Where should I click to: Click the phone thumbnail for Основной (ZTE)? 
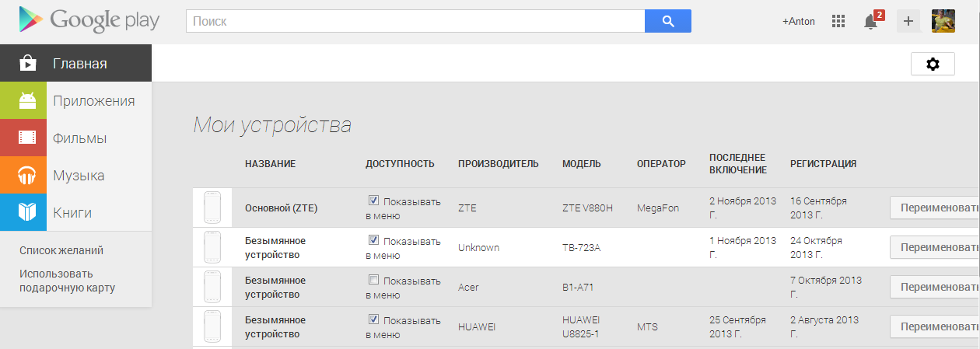[x=212, y=208]
